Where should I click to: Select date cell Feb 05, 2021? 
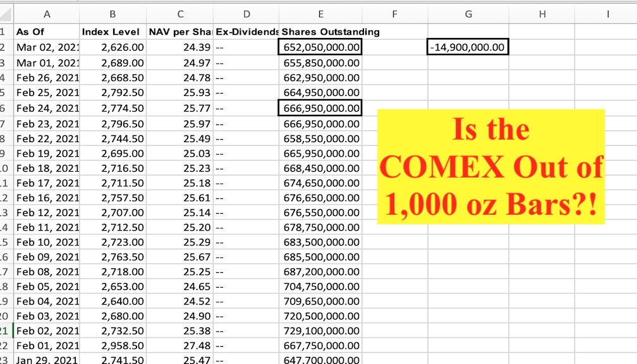pyautogui.click(x=47, y=287)
